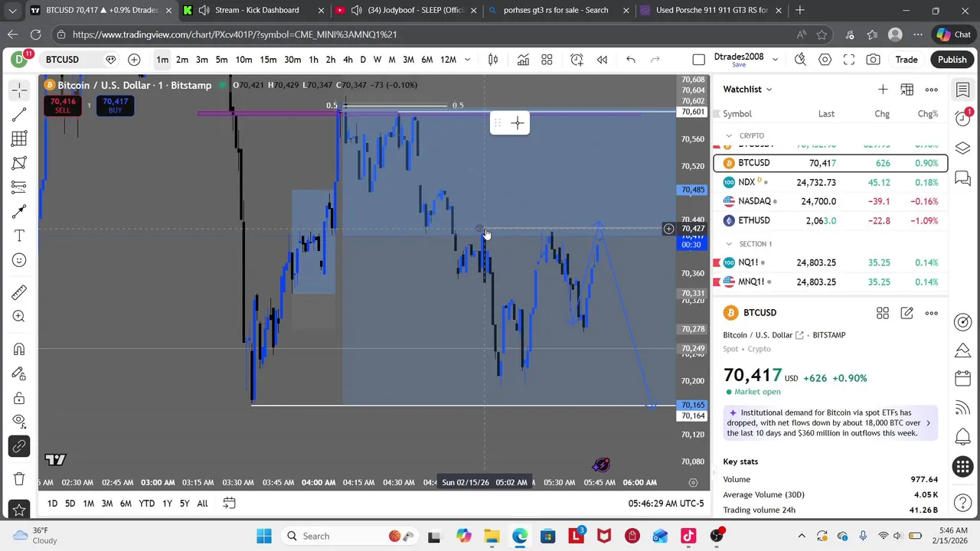980x551 pixels.
Task: Undo the last chart action
Action: 631,60
